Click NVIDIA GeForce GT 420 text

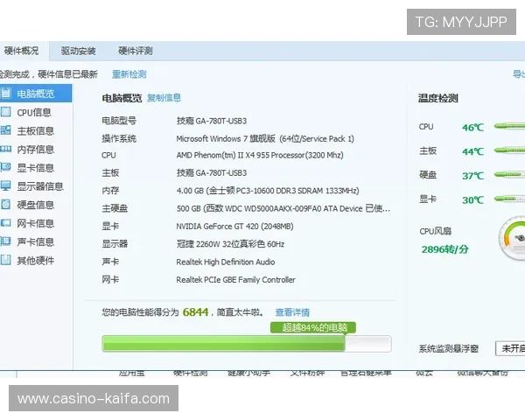(234, 227)
